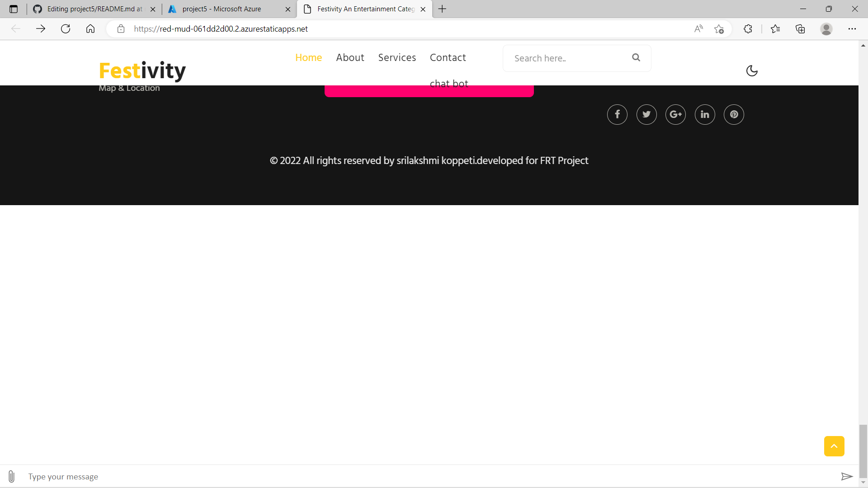Open the Services page link
The height and width of the screenshot is (488, 868).
[x=397, y=57]
